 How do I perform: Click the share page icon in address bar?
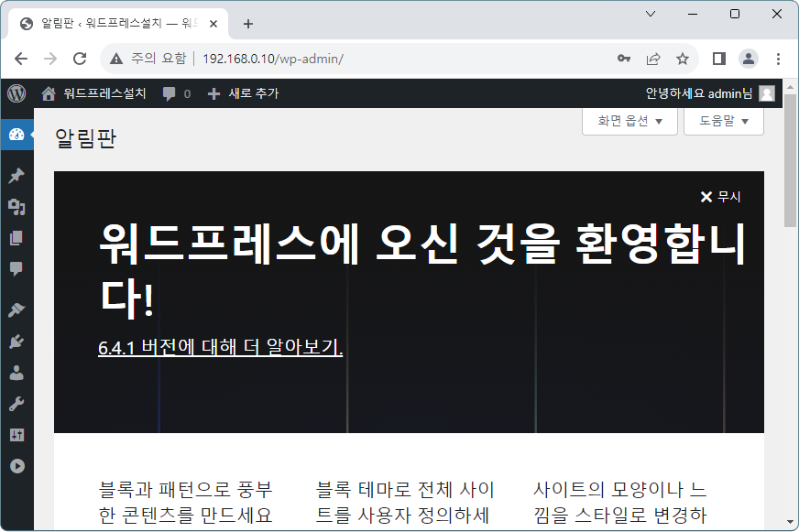coord(653,59)
